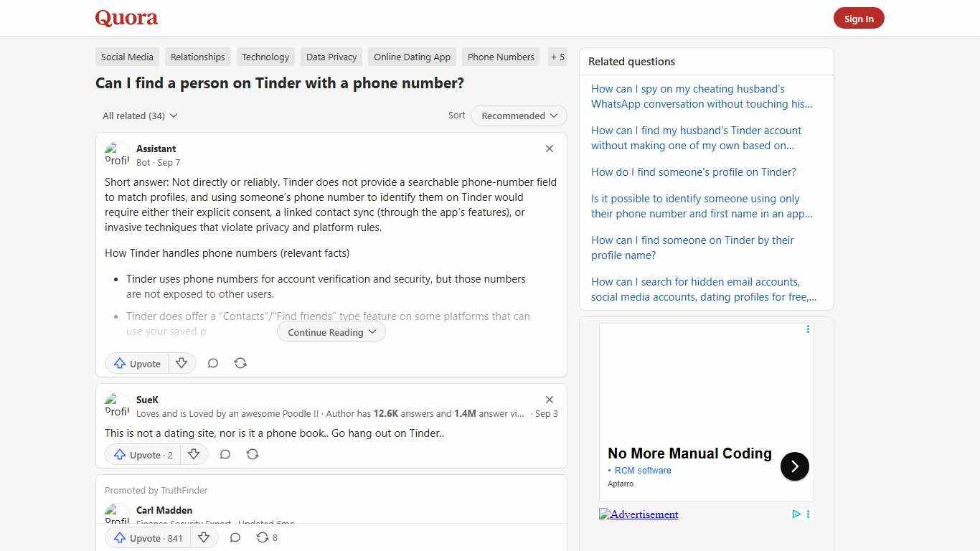Select the Social Media topic tag
This screenshot has height=551, width=980.
point(127,57)
